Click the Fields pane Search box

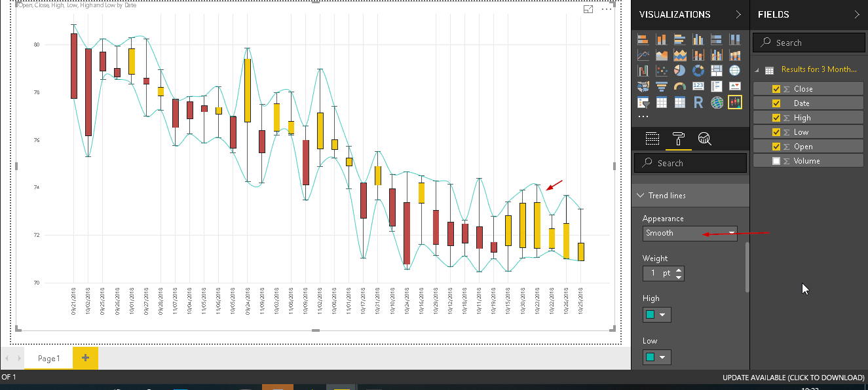(x=809, y=43)
